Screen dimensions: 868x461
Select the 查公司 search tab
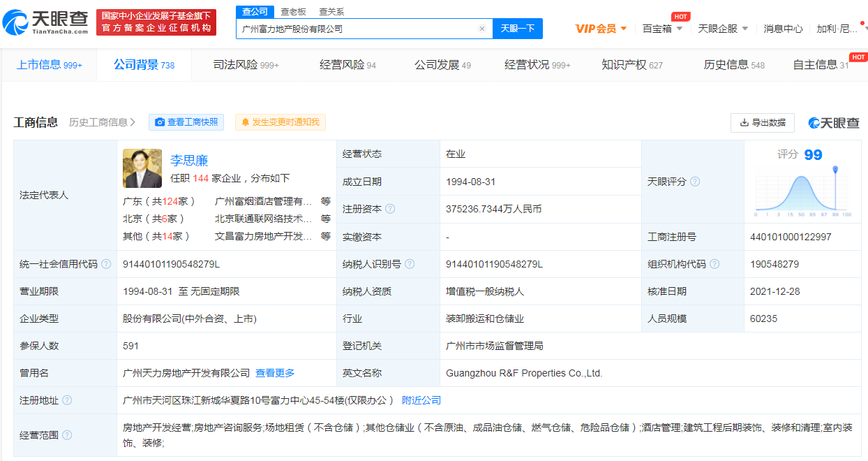click(254, 12)
